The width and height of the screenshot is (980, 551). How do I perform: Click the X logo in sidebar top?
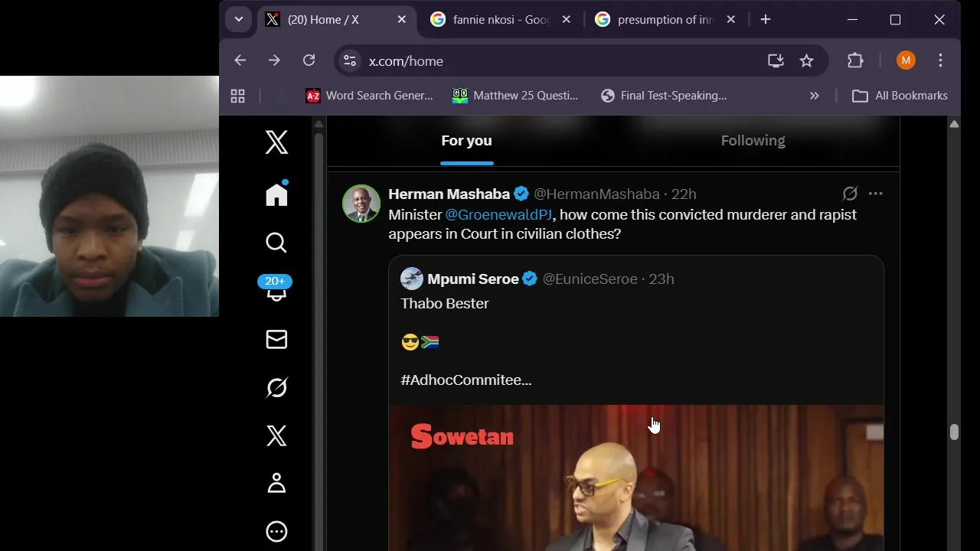pos(276,142)
